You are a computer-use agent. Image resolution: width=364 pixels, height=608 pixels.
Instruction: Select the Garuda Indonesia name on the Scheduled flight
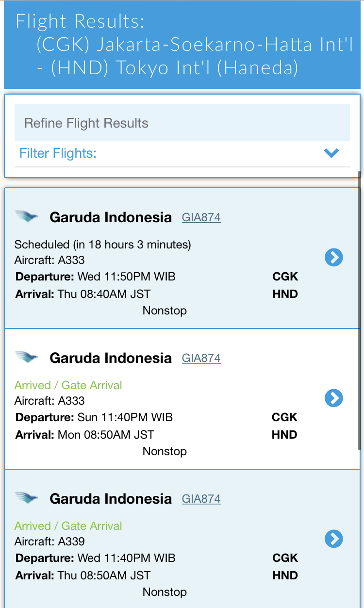(111, 217)
